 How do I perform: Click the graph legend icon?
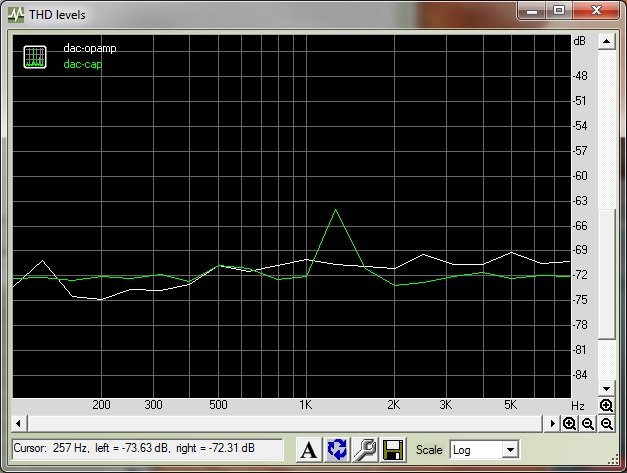click(x=35, y=57)
